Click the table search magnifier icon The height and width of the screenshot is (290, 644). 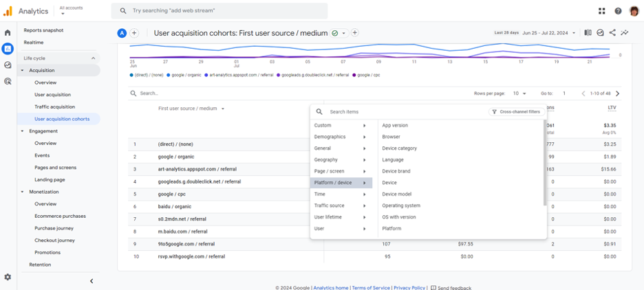(133, 93)
